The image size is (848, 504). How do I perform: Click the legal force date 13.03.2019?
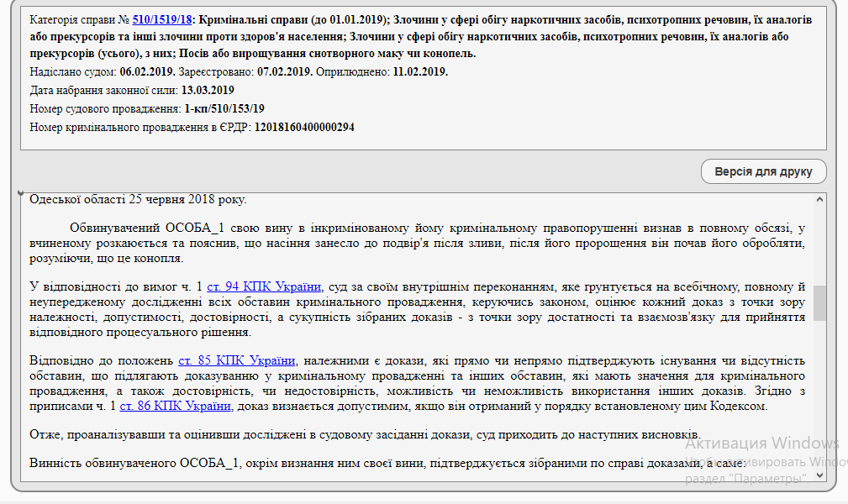tap(208, 90)
